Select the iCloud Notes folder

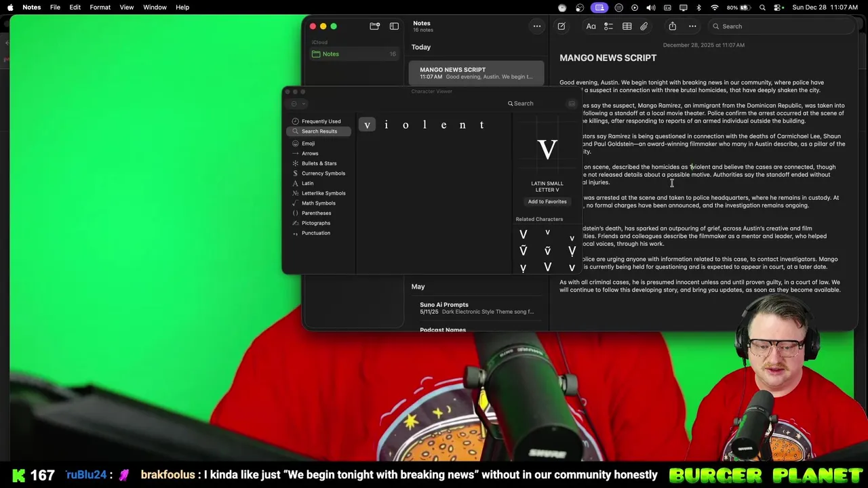pyautogui.click(x=353, y=54)
